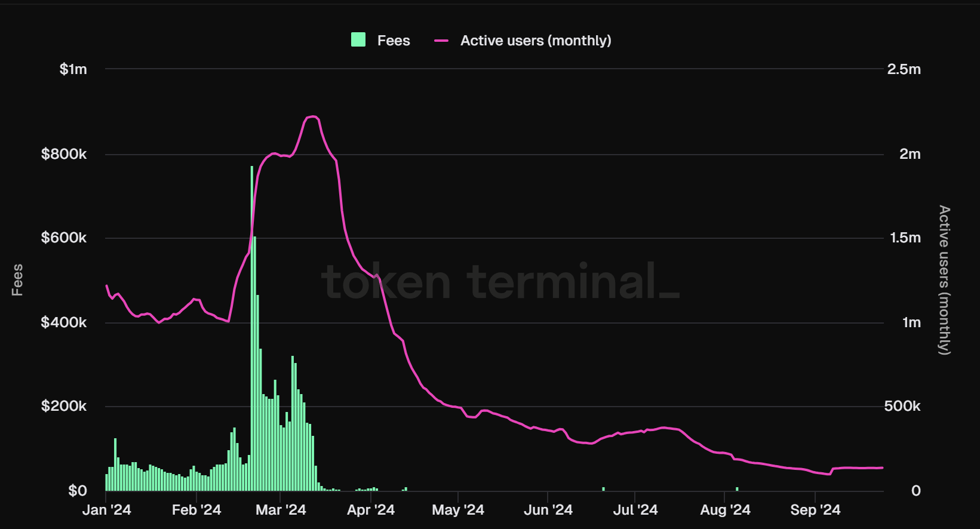Select the Jan '24 x-axis label
The image size is (980, 529).
point(106,510)
